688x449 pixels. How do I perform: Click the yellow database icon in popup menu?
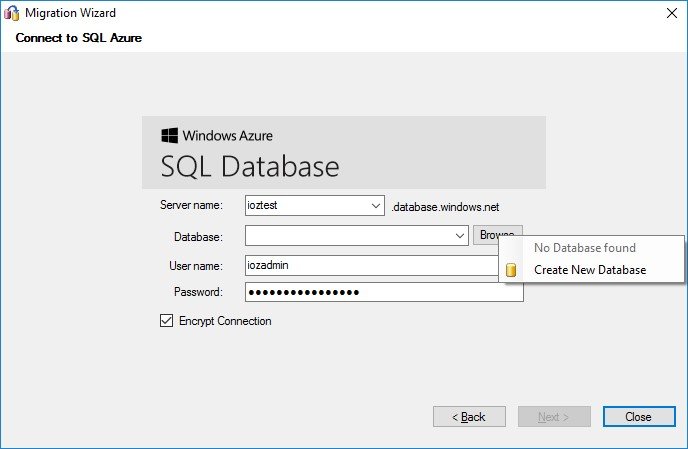(x=511, y=270)
